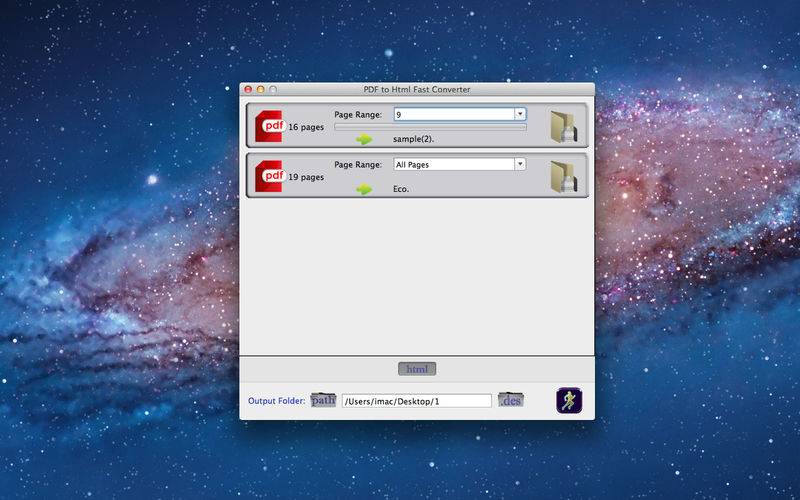Screen dimensions: 800x500
Task: Close the PDF to Html converter window
Action: click(x=249, y=90)
